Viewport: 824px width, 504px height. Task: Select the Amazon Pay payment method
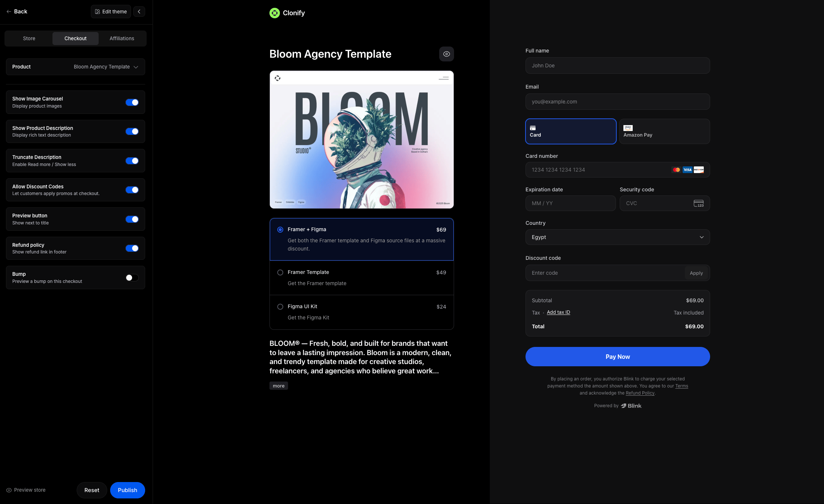(x=665, y=131)
